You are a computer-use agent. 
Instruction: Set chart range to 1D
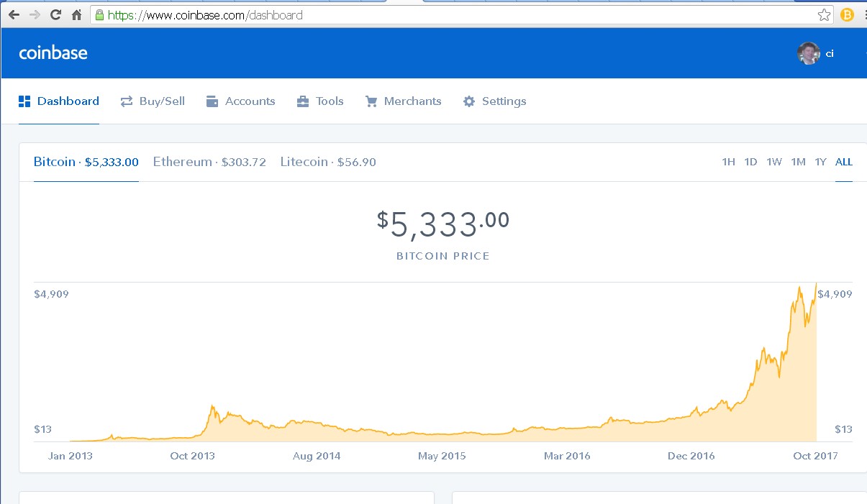pos(750,162)
